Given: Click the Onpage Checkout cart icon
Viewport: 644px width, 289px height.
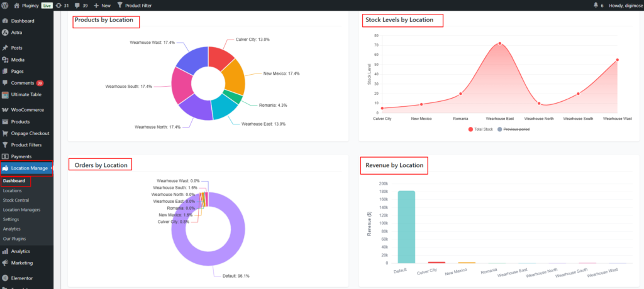Looking at the screenshot, I should 6,133.
